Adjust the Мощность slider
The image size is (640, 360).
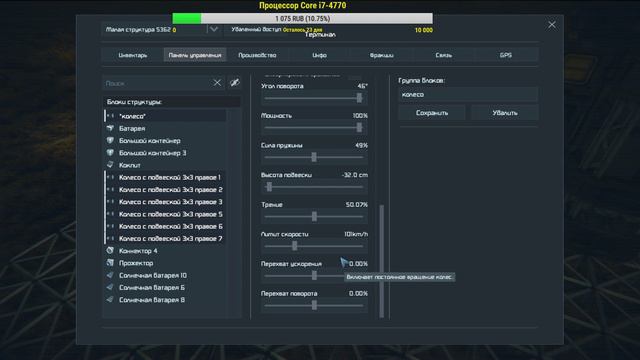tap(314, 127)
